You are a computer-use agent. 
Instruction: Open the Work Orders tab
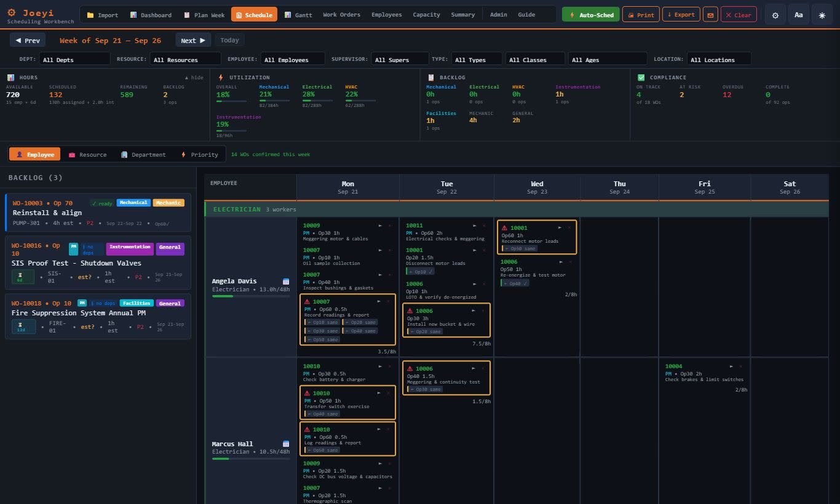341,15
